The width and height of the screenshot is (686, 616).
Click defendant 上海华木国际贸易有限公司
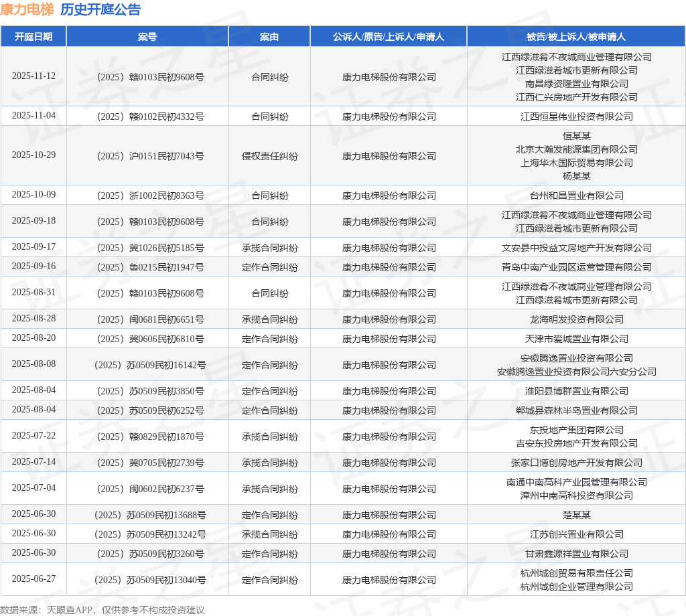[x=576, y=163]
